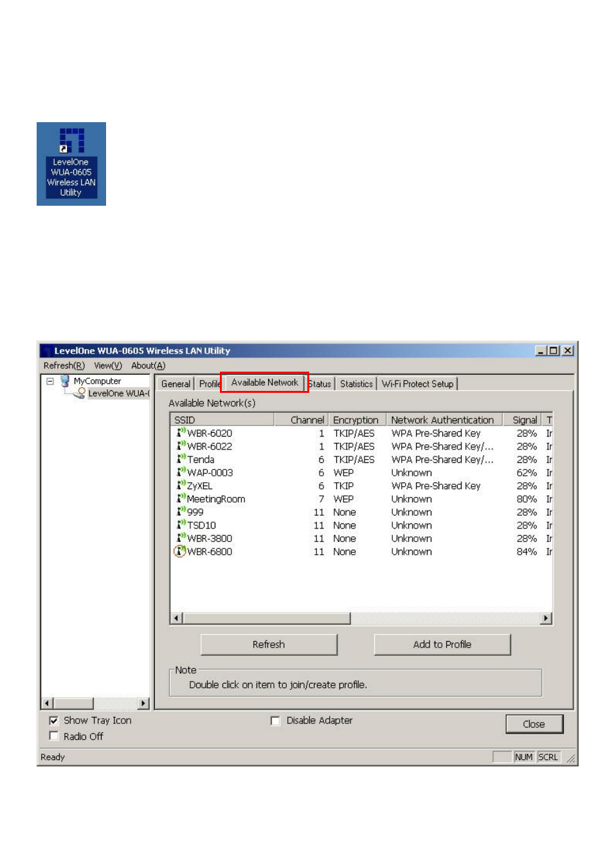Open the LevelOne WUA-0605 Wireless LAN Utility desktop shortcut

click(x=71, y=164)
